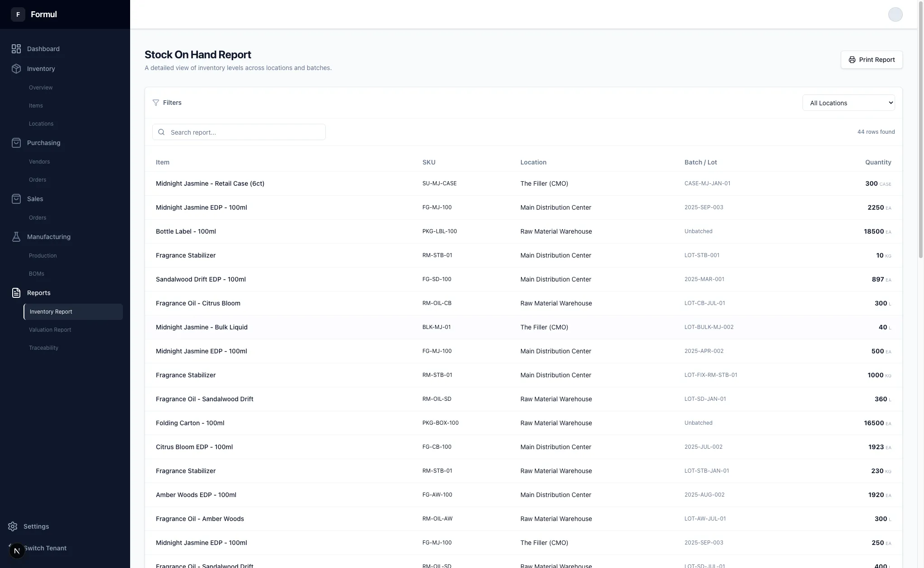
Task: Click the page vertical scrollbar
Action: 920,131
